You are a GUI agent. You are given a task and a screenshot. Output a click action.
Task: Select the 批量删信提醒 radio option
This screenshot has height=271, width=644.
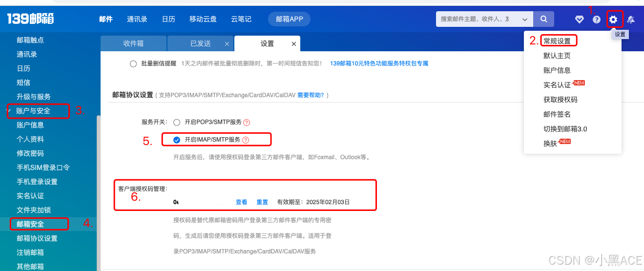point(133,63)
